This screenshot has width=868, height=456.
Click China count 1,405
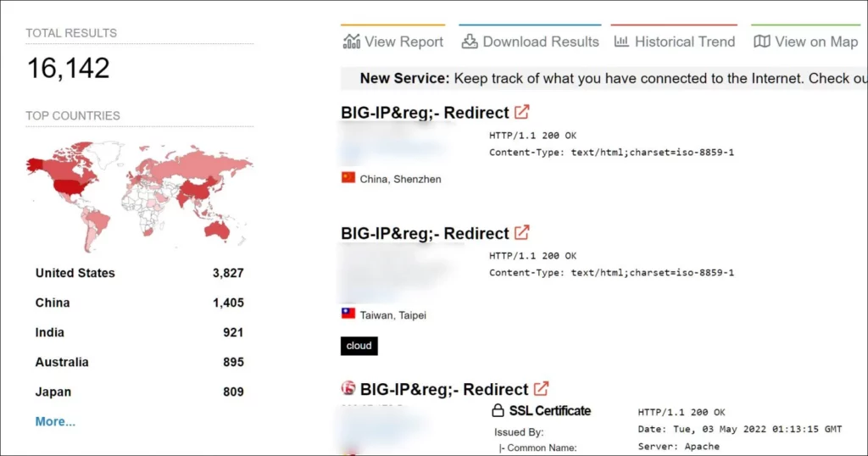(228, 303)
